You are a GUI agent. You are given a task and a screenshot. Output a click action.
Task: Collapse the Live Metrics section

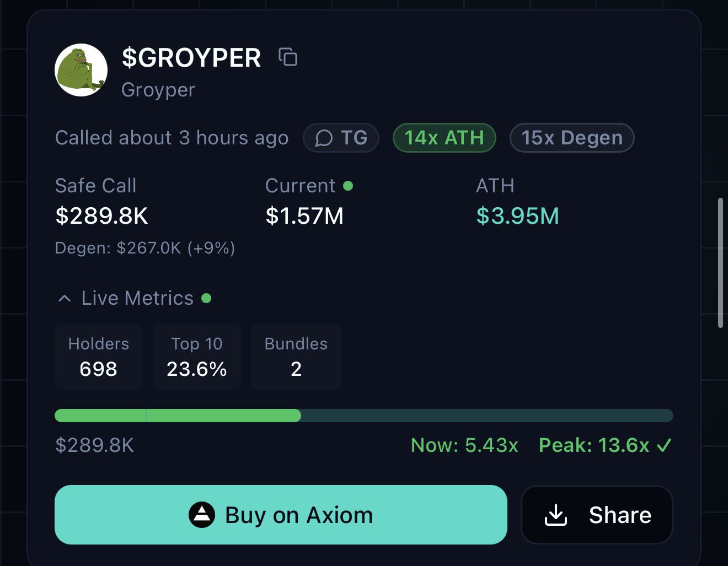pos(65,298)
